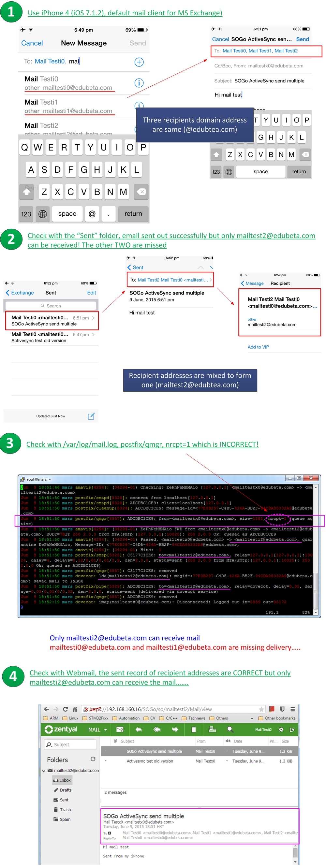Tap the info icon next to Mail Testi0

tap(139, 83)
